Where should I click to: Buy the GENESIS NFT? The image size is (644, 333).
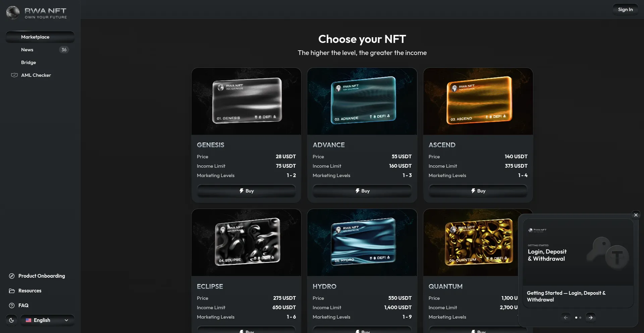pos(246,191)
